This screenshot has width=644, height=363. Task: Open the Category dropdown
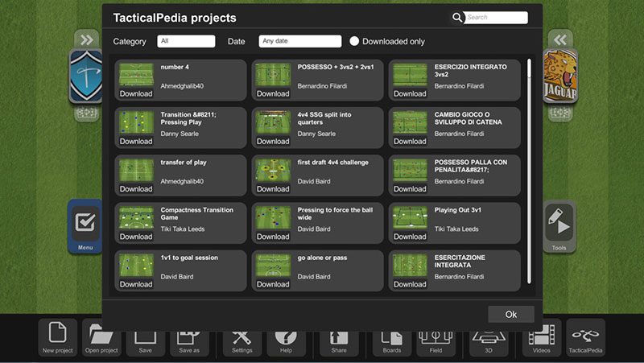coord(186,41)
